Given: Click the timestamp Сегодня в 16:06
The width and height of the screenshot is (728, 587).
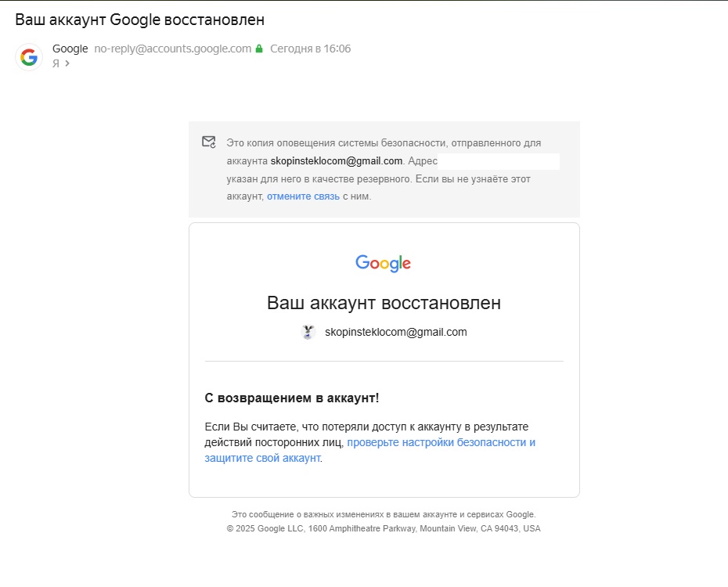Looking at the screenshot, I should coord(310,49).
